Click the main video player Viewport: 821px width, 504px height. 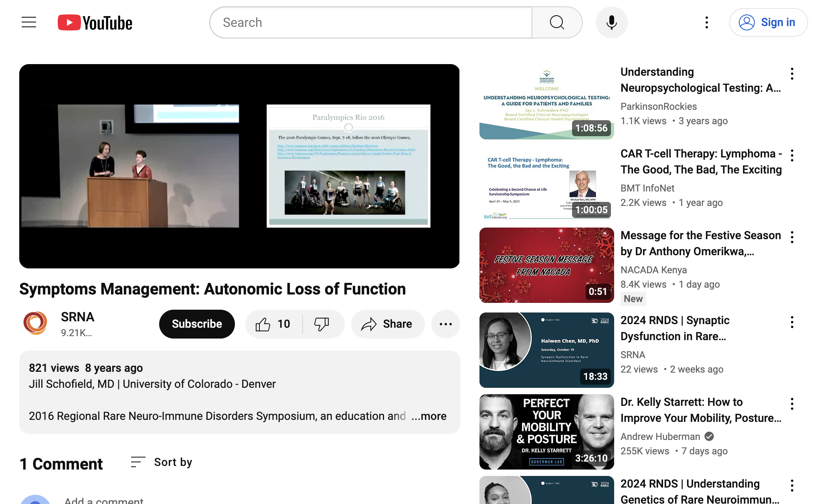tap(239, 166)
